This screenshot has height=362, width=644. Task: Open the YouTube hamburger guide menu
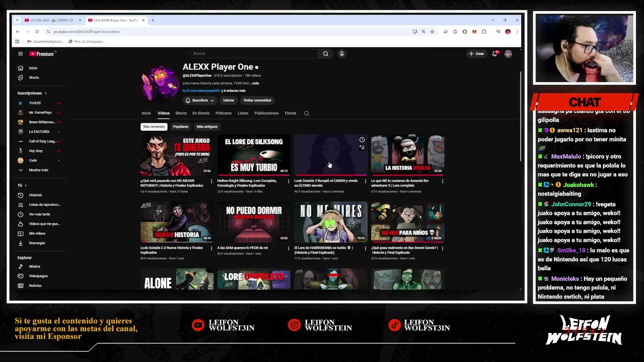[21, 54]
